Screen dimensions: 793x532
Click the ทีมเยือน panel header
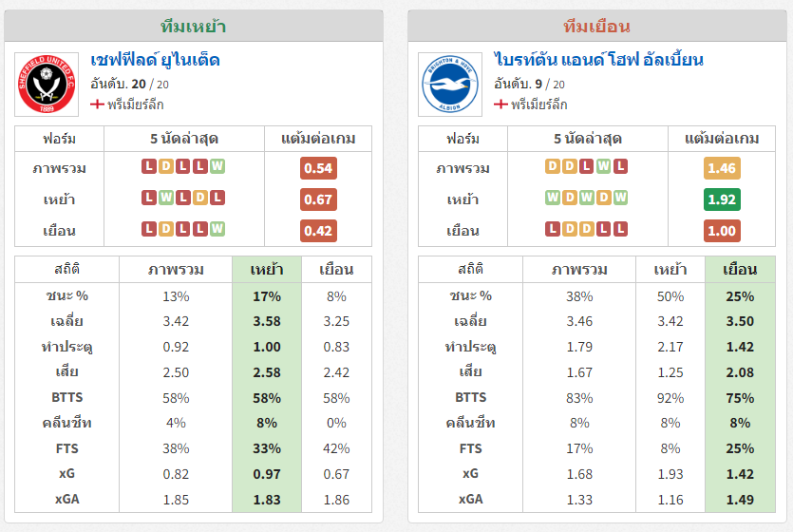click(596, 27)
